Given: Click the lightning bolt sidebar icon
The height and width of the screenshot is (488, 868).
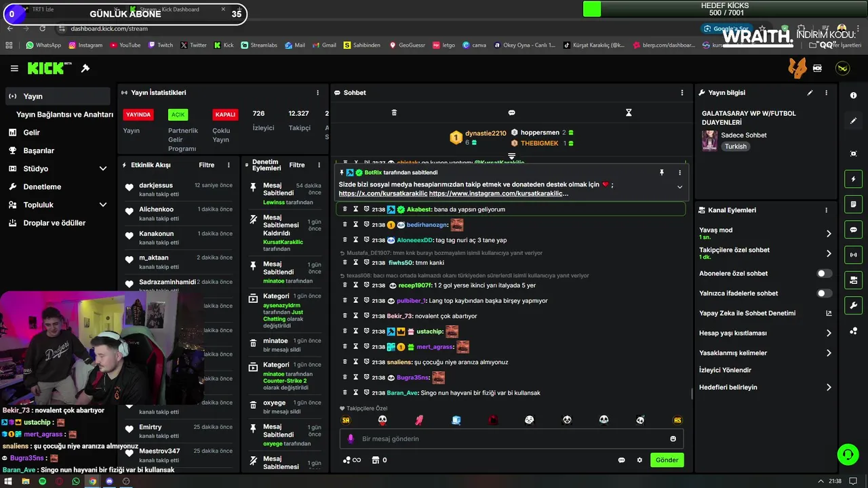Looking at the screenshot, I should click(853, 179).
